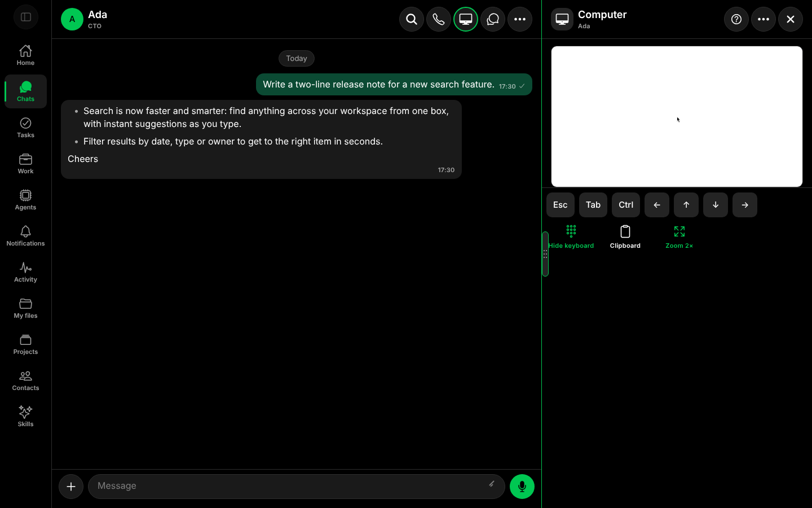This screenshot has height=508, width=812.
Task: Open the Skills page
Action: coord(25,417)
